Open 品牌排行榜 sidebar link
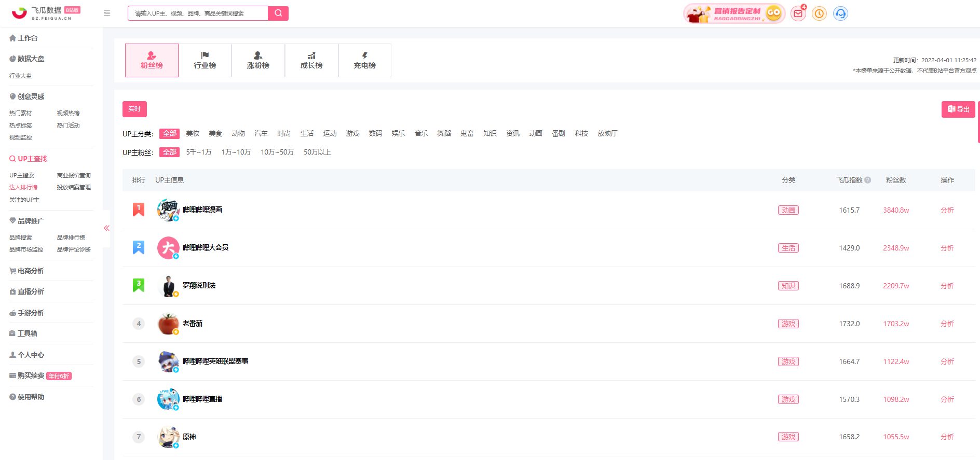Viewport: 980px width, 460px height. click(71, 238)
